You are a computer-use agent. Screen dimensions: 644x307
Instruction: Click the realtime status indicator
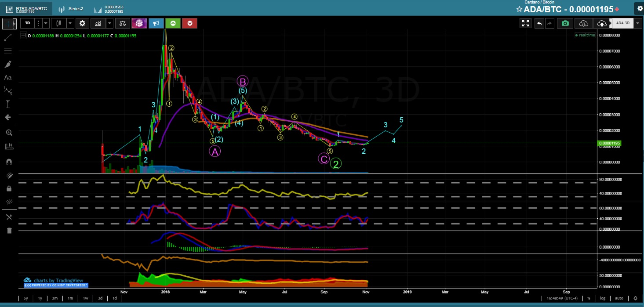click(585, 35)
